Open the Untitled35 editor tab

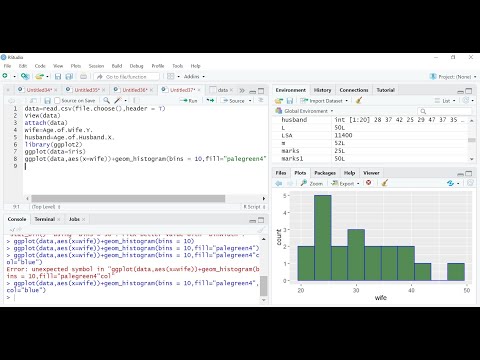tap(87, 90)
